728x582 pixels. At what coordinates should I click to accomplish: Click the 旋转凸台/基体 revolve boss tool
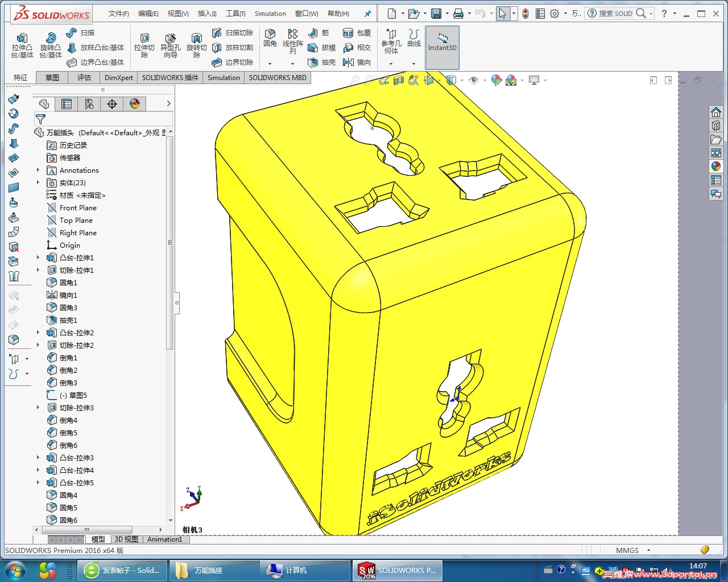click(x=51, y=44)
